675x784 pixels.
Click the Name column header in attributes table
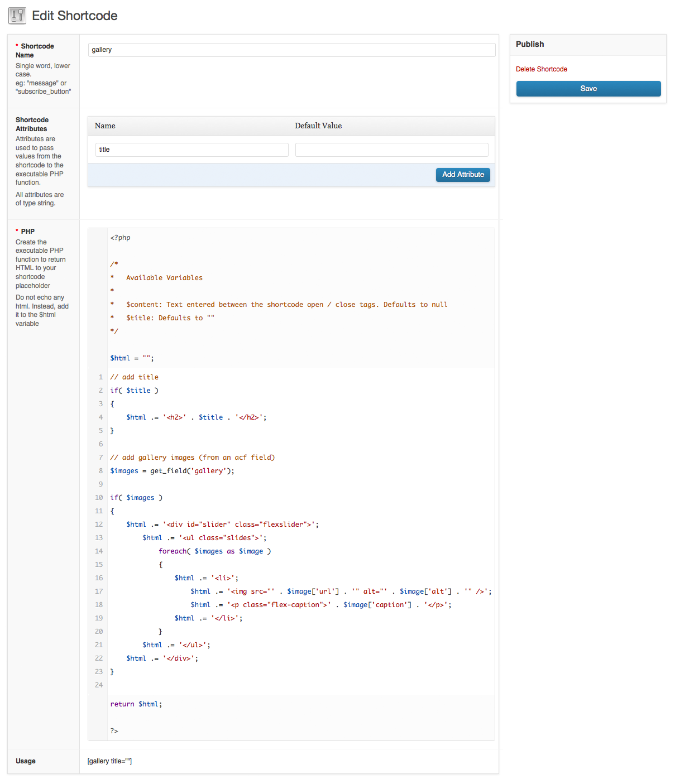pyautogui.click(x=105, y=126)
